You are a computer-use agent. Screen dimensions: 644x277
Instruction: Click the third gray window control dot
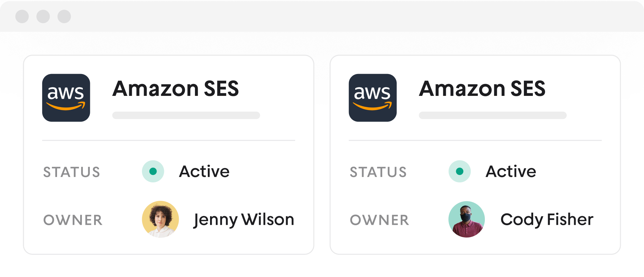[64, 16]
